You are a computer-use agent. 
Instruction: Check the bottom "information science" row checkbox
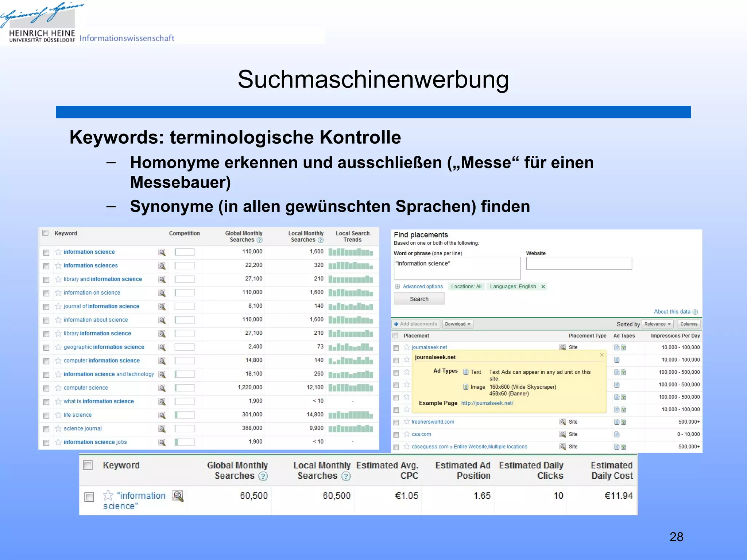(x=89, y=497)
